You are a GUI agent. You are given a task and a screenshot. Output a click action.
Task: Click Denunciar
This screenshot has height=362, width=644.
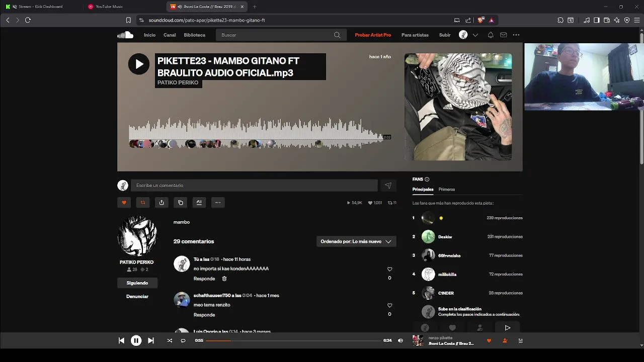tap(137, 297)
